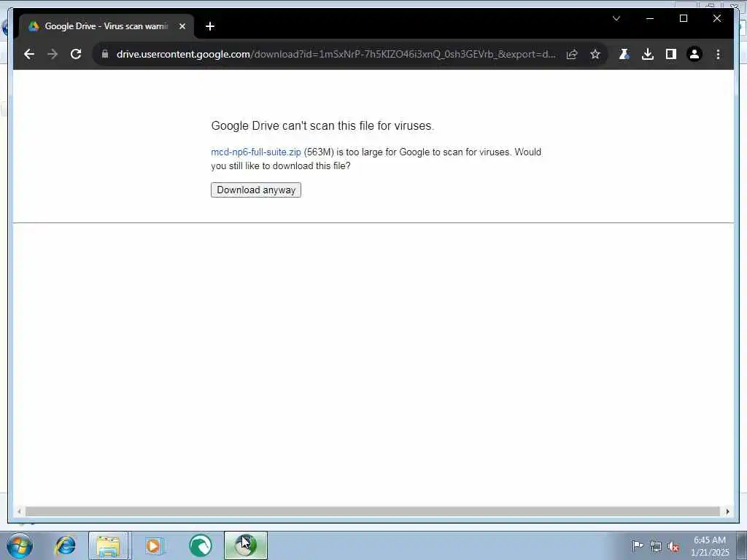Open a new browser tab
Image resolution: width=747 pixels, height=560 pixels.
tap(209, 26)
